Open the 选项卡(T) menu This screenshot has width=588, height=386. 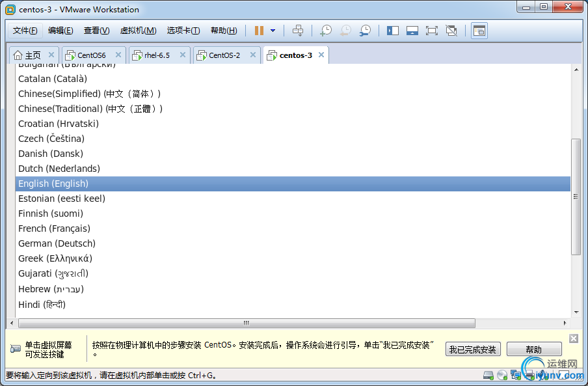point(183,31)
